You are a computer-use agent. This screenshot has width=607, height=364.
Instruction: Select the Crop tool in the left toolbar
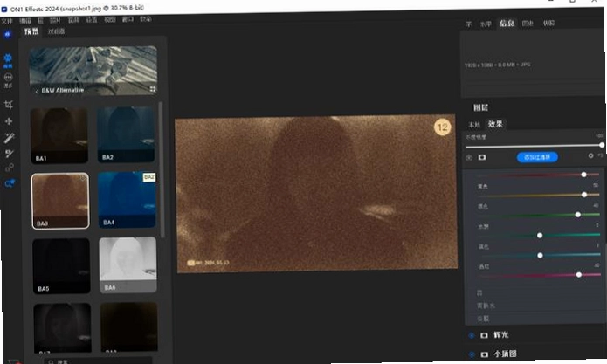pyautogui.click(x=9, y=105)
